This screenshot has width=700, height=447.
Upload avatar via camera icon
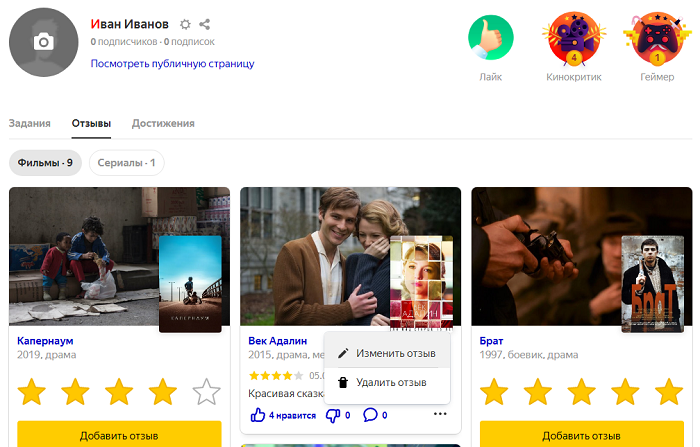click(x=44, y=42)
